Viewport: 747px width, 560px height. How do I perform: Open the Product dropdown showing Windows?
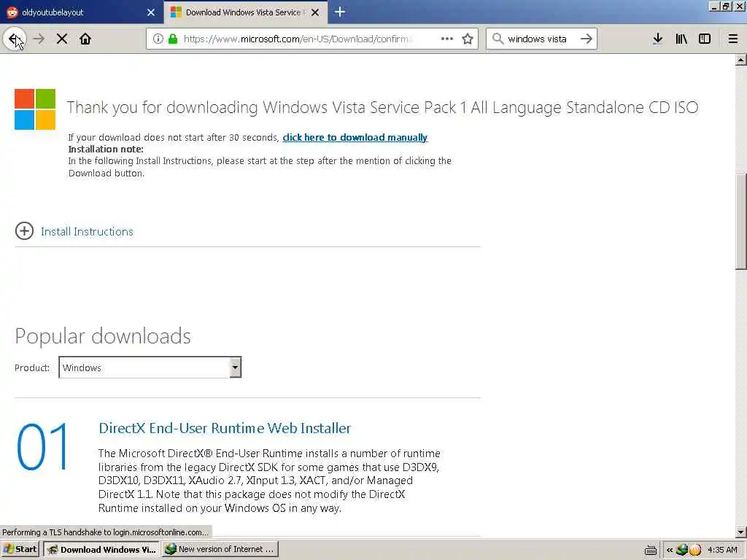pos(150,367)
